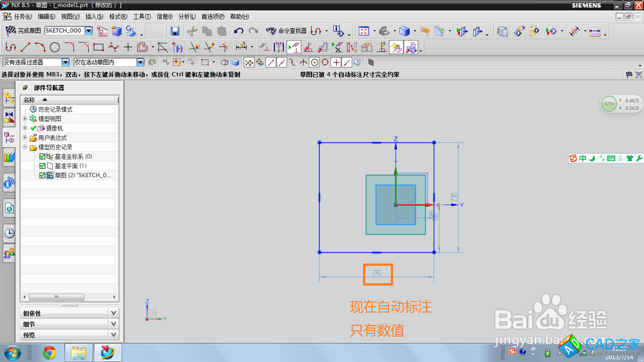Select the Offset Curve tool
644x362 pixels.
[x=142, y=48]
